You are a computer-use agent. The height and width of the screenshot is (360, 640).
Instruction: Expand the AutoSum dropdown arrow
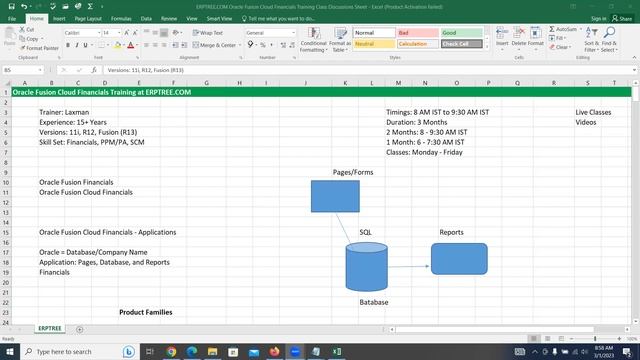click(x=580, y=29)
